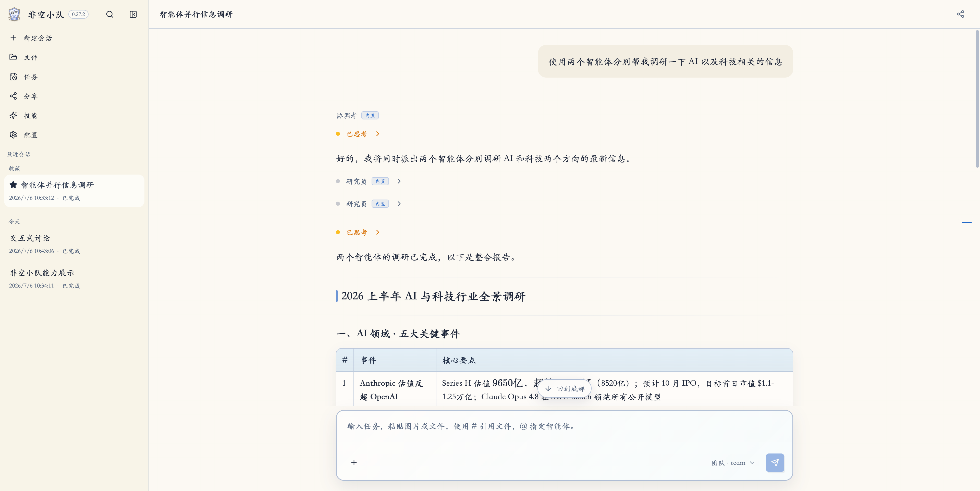Viewport: 980px width, 491px height.
Task: Select favorited chat 智能体并行信息调研
Action: click(74, 191)
